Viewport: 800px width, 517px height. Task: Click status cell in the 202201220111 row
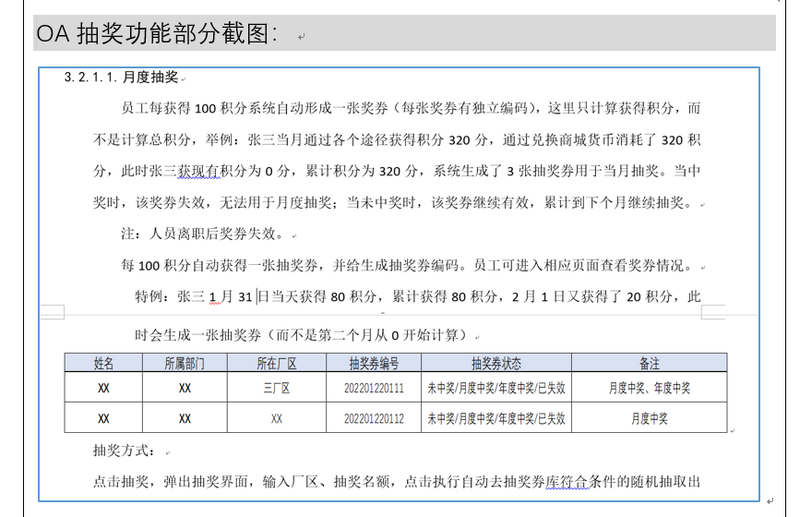tap(496, 388)
